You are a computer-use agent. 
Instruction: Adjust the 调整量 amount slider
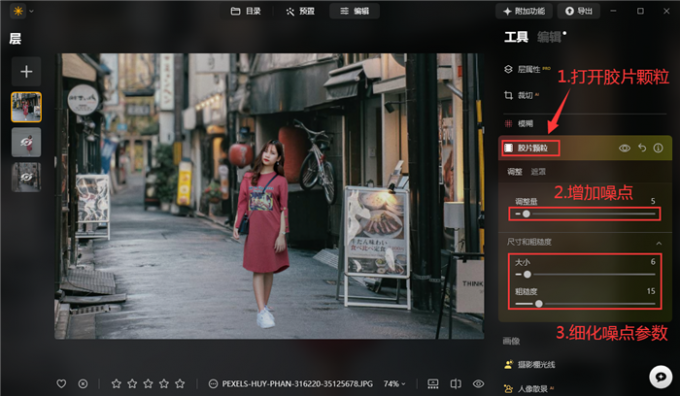[x=585, y=214]
